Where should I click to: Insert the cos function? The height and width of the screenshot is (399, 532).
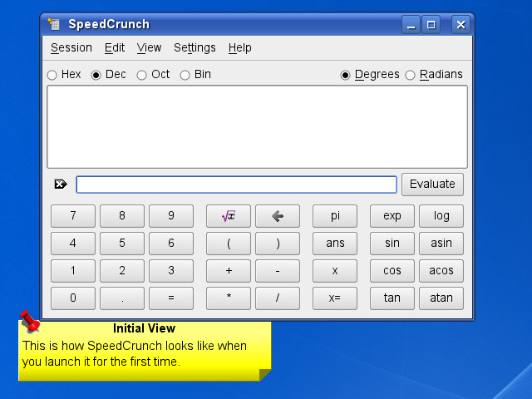coord(392,271)
